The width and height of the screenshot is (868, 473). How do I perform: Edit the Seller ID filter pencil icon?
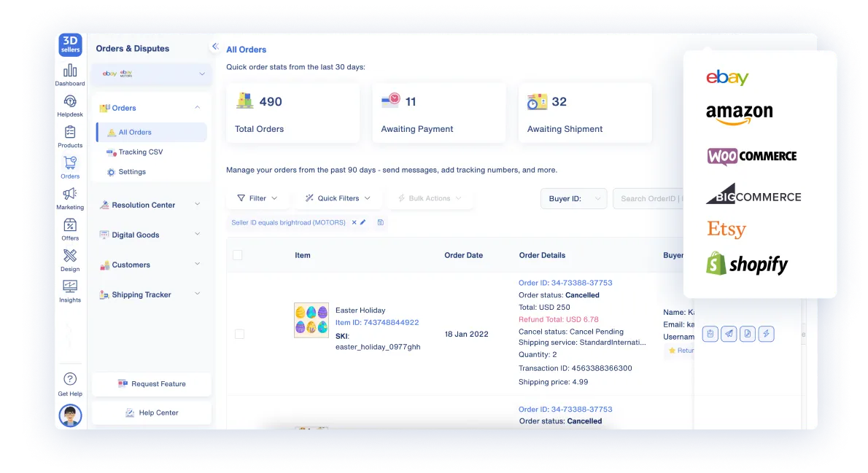[363, 222]
